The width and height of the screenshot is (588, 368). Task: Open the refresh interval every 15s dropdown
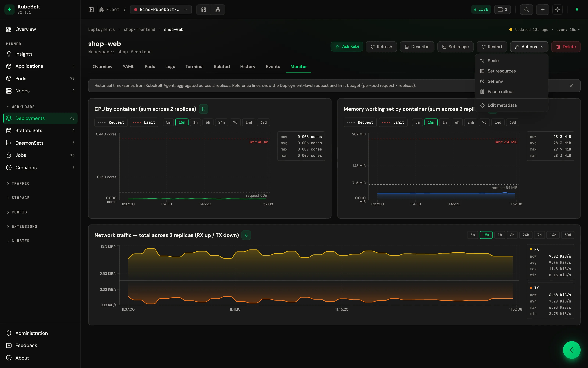click(568, 29)
